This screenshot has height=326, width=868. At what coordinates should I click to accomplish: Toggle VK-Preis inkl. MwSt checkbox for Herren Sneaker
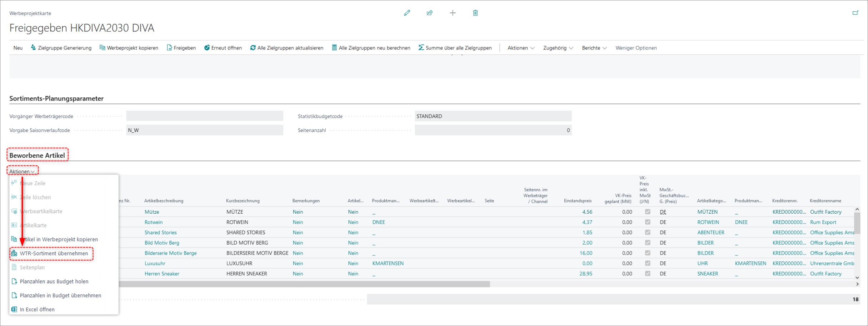click(x=648, y=274)
